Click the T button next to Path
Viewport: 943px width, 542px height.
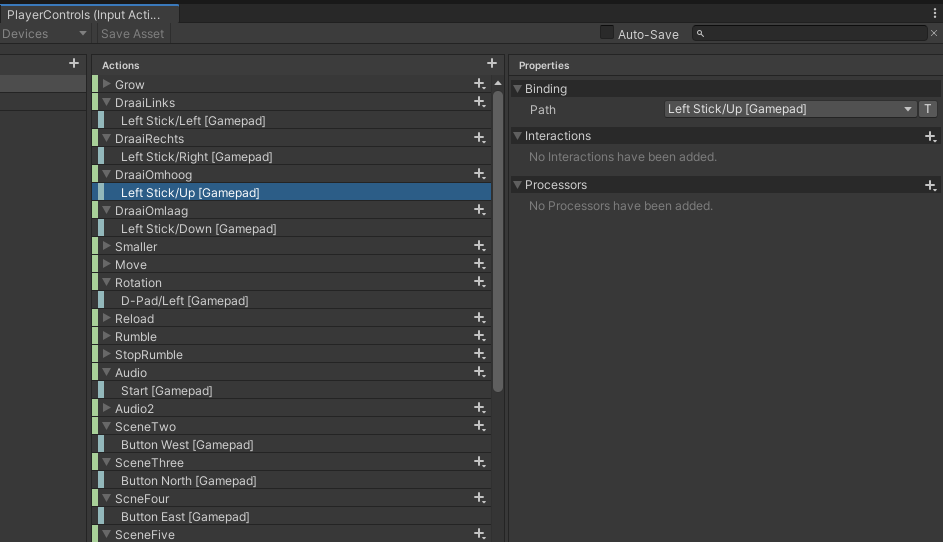point(927,109)
